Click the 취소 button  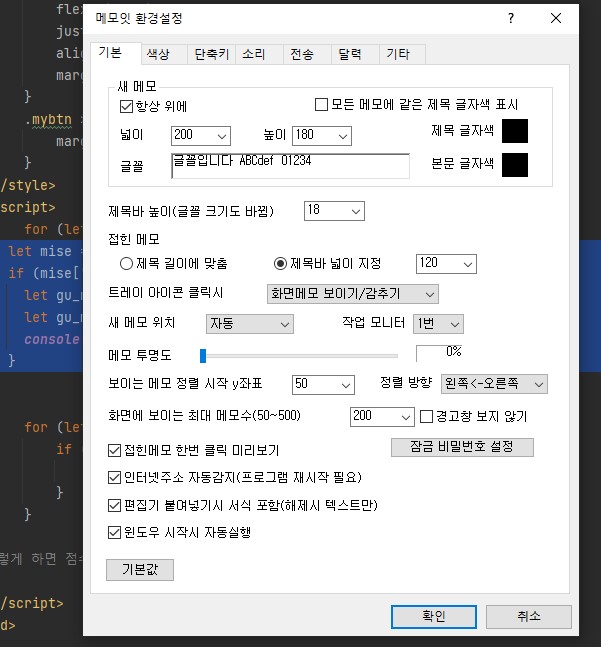point(529,617)
